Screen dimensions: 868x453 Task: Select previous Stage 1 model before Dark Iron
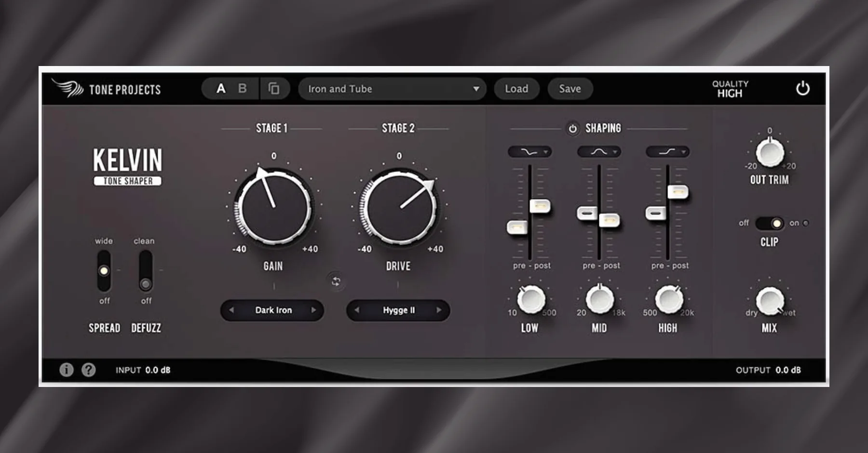[x=231, y=310]
